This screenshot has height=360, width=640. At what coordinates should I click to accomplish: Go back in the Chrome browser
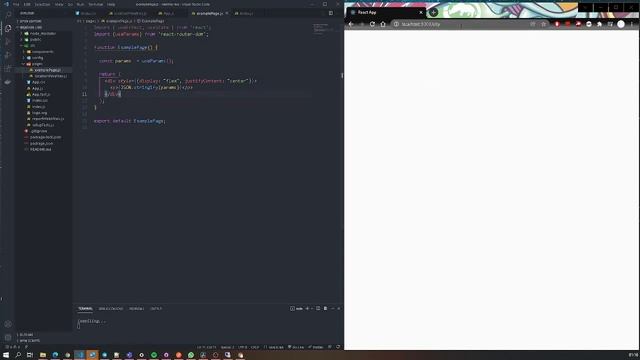(x=351, y=24)
